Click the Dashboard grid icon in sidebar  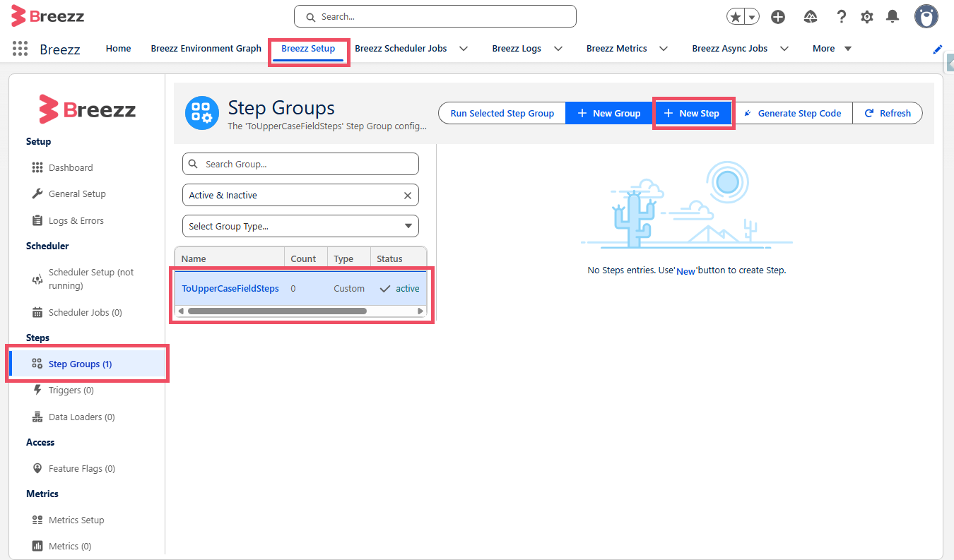[37, 167]
